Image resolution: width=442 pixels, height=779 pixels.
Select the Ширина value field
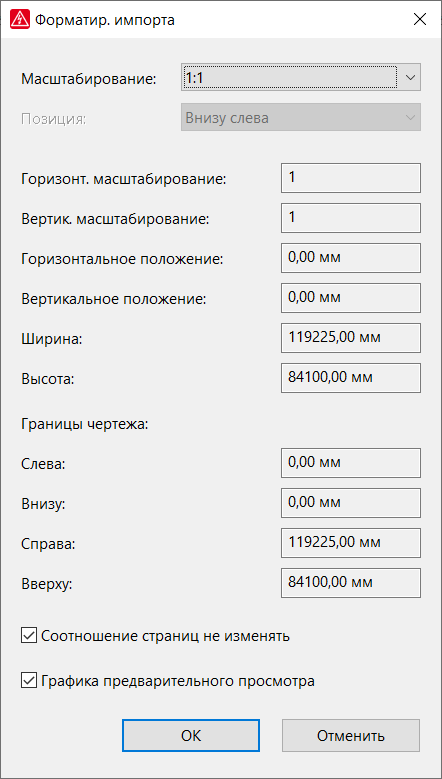pos(351,338)
